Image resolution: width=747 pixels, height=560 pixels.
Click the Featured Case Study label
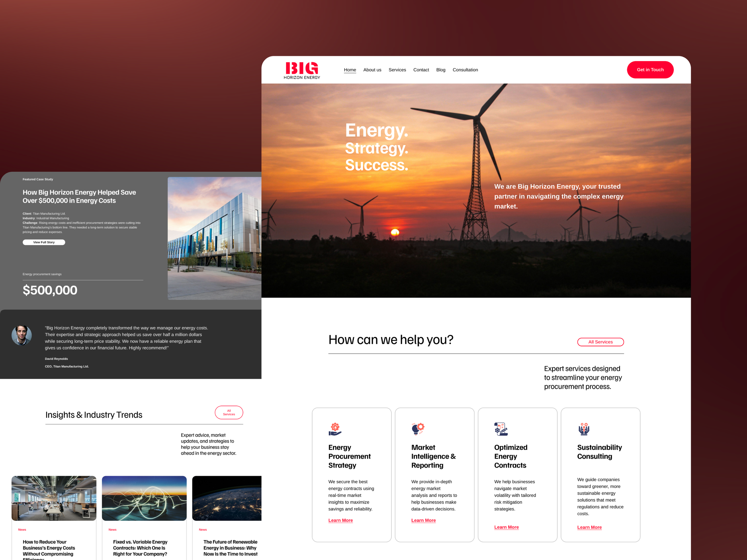pos(38,179)
